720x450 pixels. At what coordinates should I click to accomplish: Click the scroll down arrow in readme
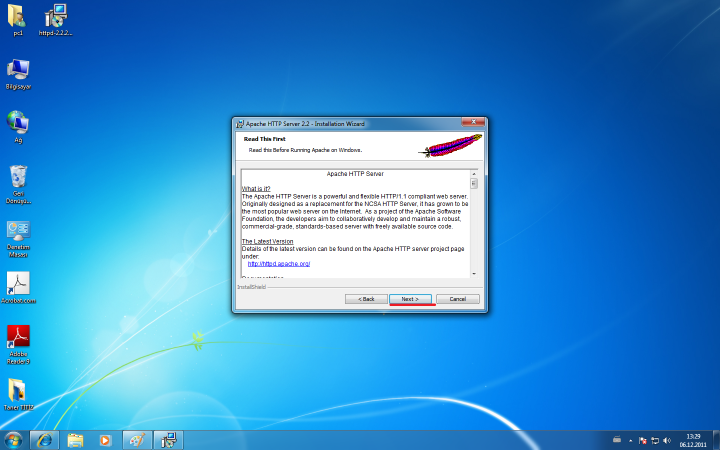click(474, 273)
